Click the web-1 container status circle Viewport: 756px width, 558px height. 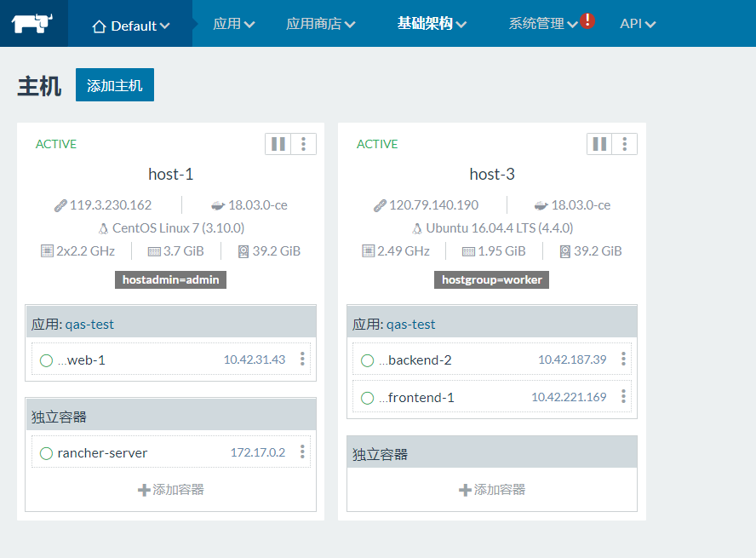click(x=46, y=360)
